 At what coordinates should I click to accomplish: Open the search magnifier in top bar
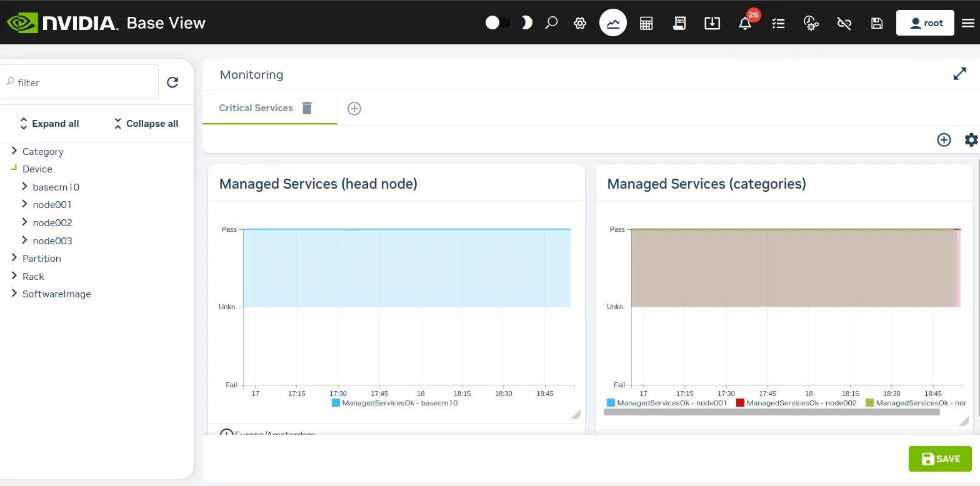[551, 23]
